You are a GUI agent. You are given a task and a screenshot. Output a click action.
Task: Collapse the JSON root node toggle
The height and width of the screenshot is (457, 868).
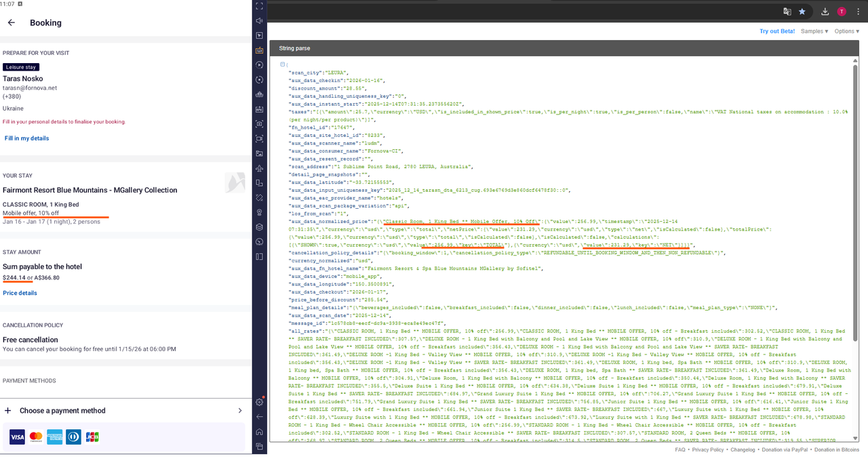pyautogui.click(x=282, y=64)
